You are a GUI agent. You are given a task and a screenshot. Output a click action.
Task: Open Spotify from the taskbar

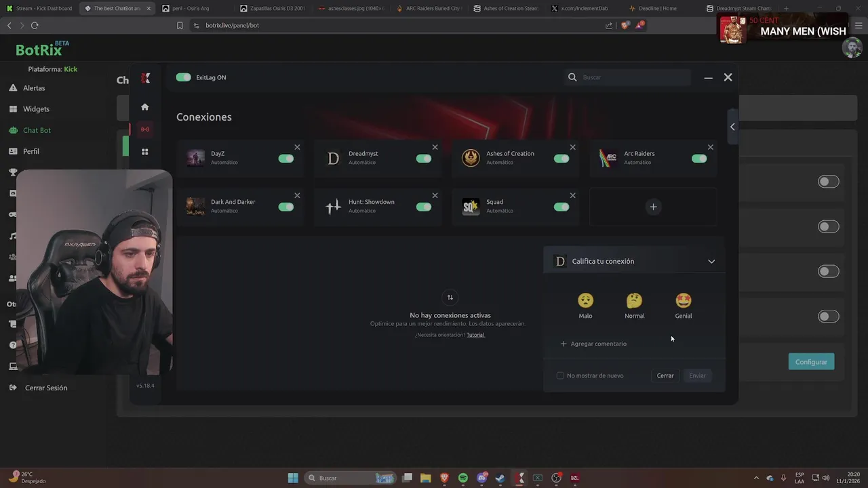463,478
